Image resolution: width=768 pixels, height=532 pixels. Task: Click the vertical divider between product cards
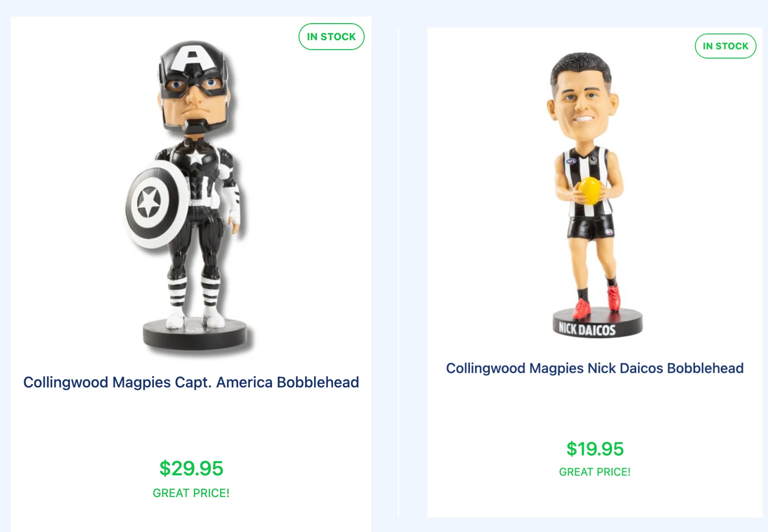click(x=399, y=272)
